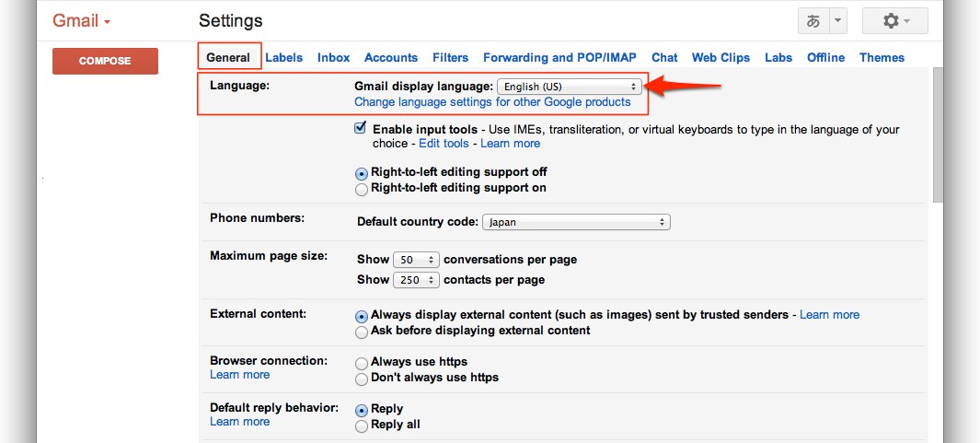Open the Chat settings tab
Image resolution: width=980 pixels, height=443 pixels.
[664, 58]
